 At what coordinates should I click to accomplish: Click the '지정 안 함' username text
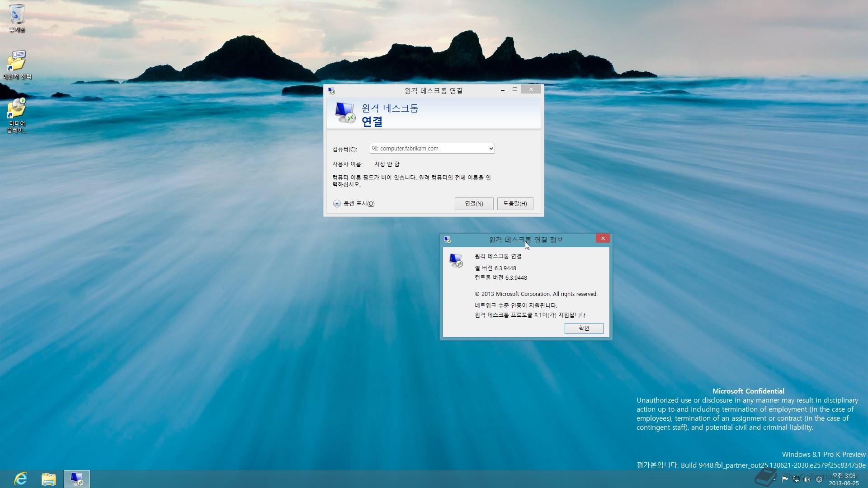point(387,164)
